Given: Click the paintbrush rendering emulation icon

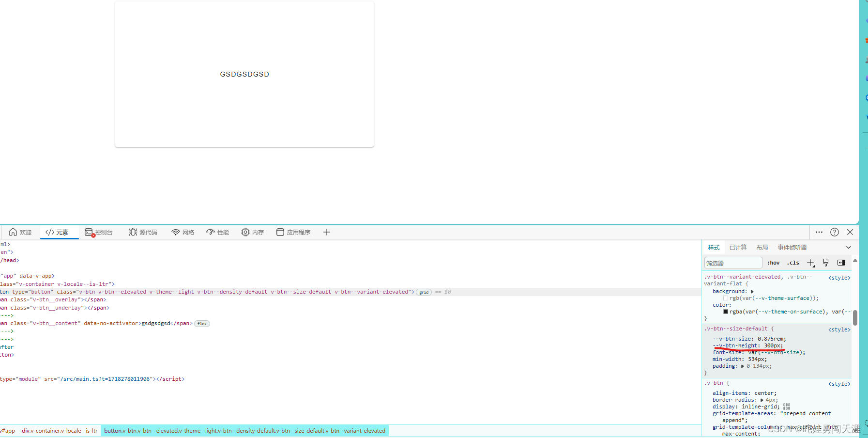Looking at the screenshot, I should (x=826, y=263).
